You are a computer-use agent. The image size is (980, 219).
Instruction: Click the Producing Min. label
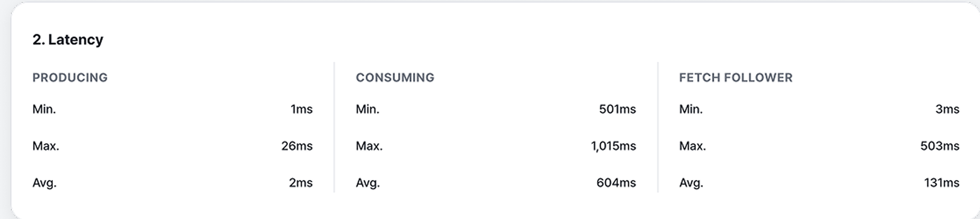(x=44, y=109)
